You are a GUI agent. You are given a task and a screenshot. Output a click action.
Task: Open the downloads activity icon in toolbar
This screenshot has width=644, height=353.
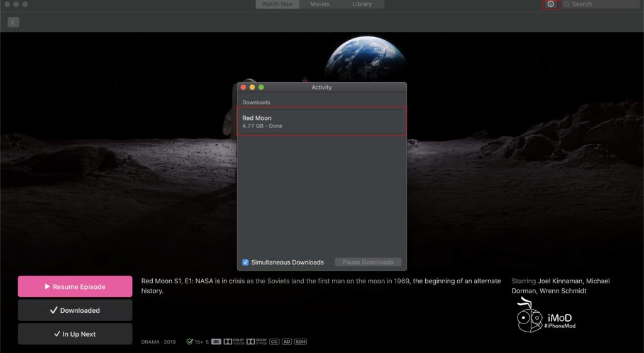(551, 4)
